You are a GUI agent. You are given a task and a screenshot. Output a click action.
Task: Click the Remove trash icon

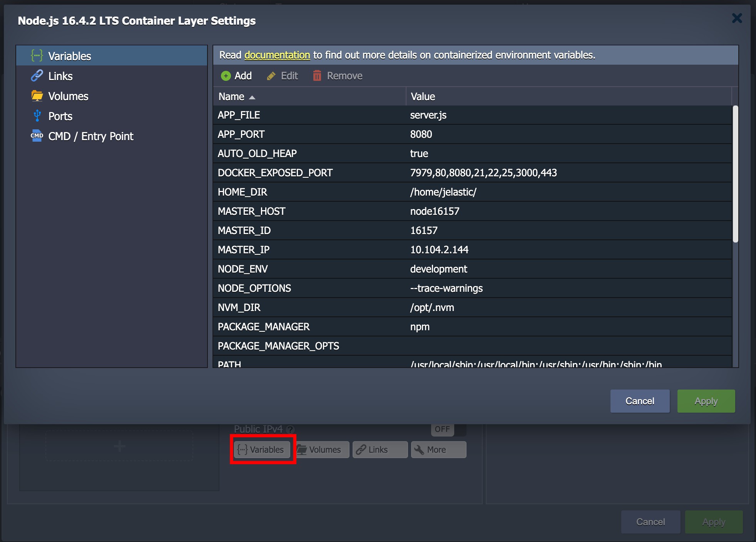click(317, 76)
